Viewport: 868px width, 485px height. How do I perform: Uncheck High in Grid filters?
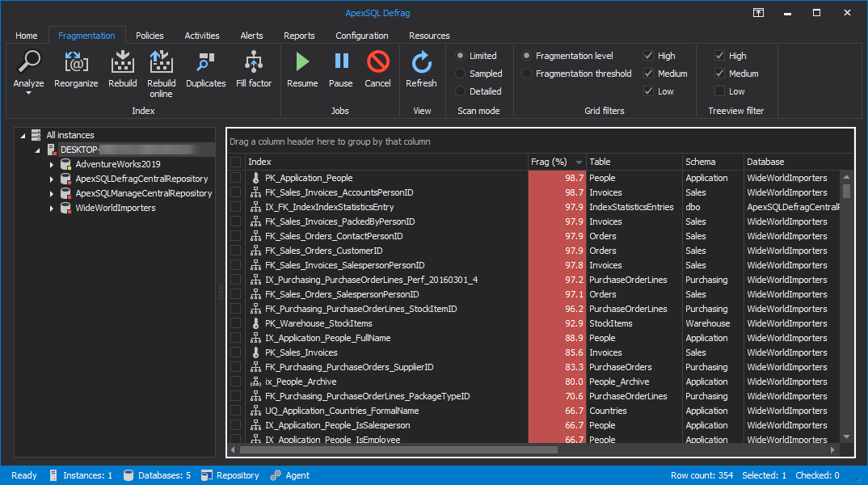click(649, 55)
